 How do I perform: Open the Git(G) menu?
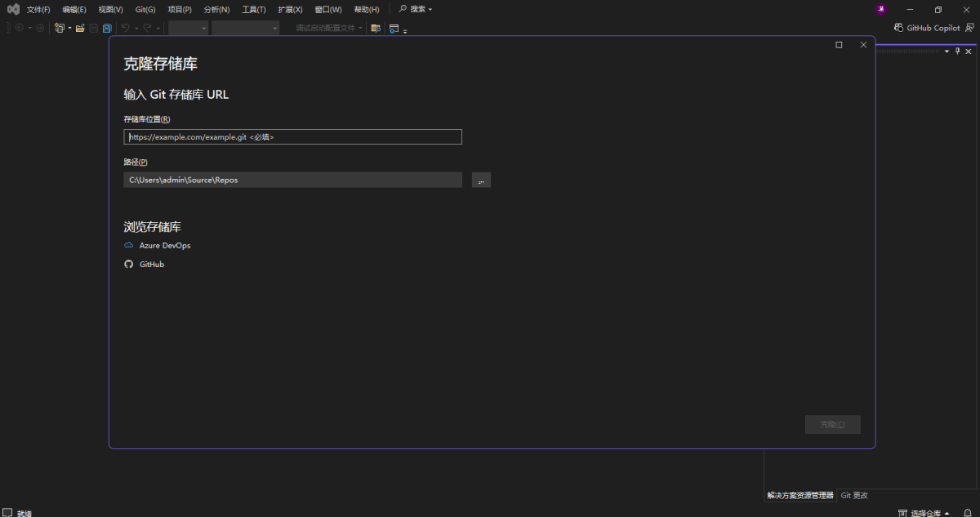coord(144,9)
